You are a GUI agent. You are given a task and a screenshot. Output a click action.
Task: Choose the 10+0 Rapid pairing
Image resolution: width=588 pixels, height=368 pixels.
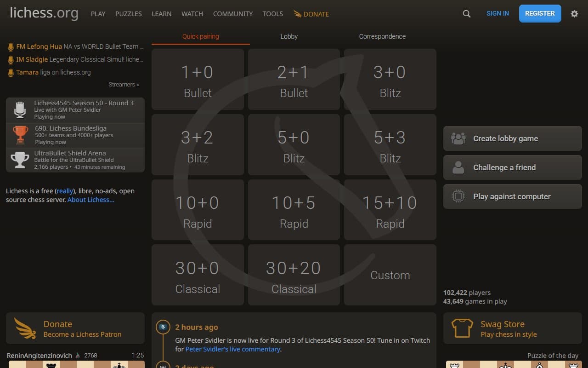tap(198, 210)
